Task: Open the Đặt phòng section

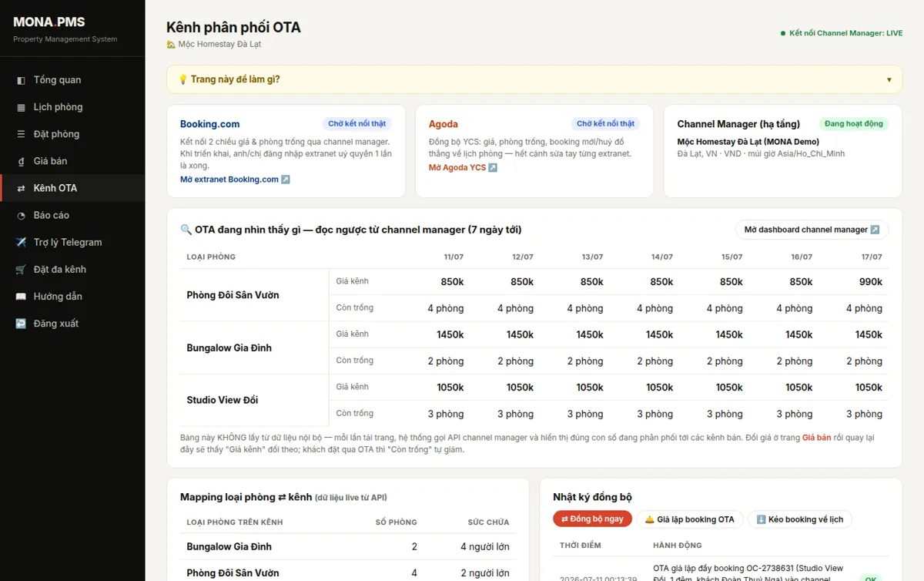Action: (x=72, y=134)
